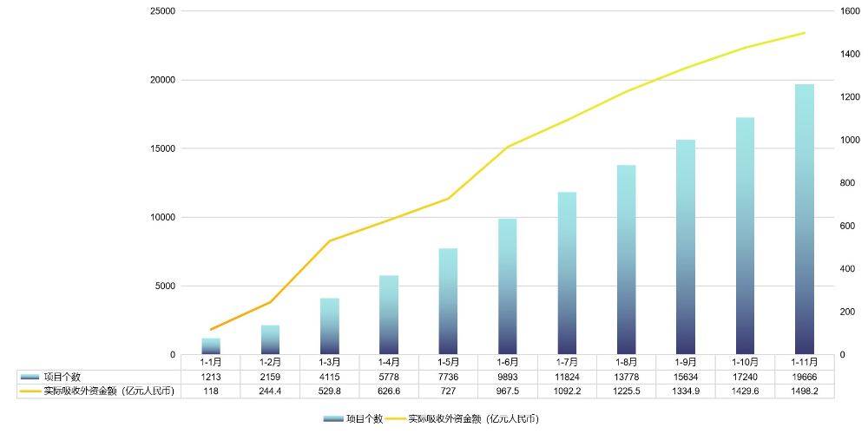Select the 项目个数 row header in data table
Screen dimensions: 868x434
click(x=62, y=377)
